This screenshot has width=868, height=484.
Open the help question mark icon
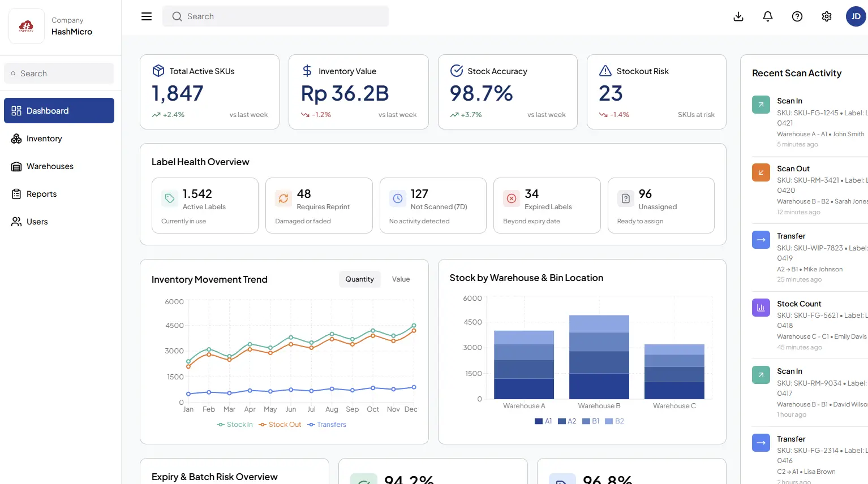(797, 16)
